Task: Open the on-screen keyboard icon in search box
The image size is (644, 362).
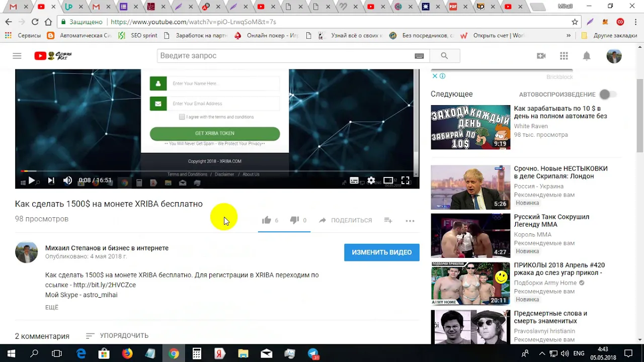Action: click(419, 56)
